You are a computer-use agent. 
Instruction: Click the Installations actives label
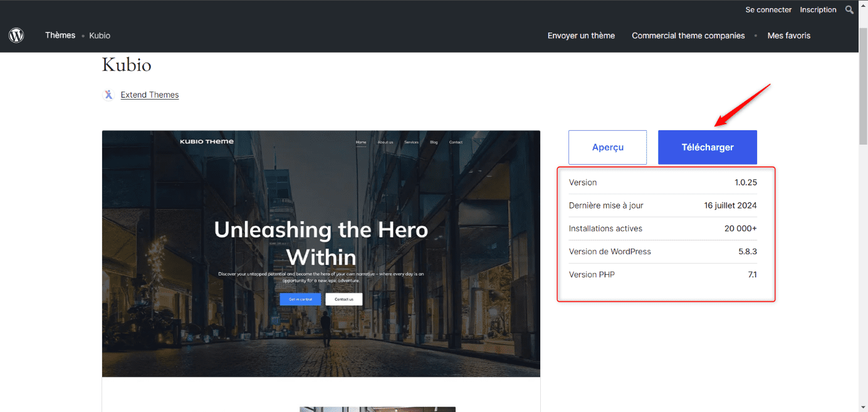click(x=605, y=229)
